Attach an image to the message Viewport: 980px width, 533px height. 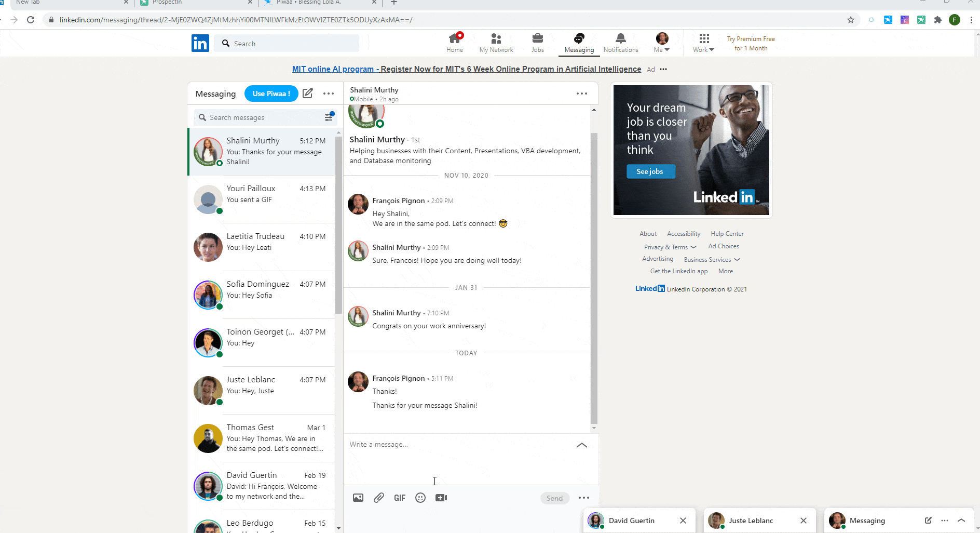358,497
